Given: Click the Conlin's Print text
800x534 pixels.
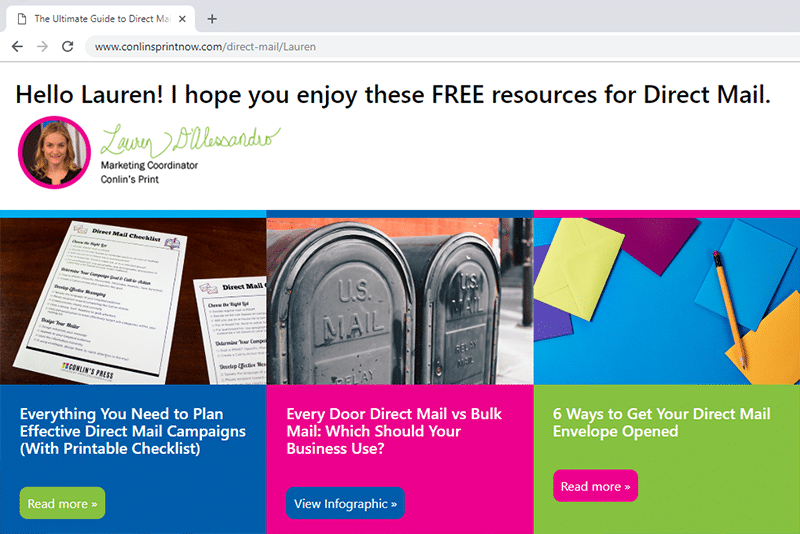Looking at the screenshot, I should click(130, 180).
